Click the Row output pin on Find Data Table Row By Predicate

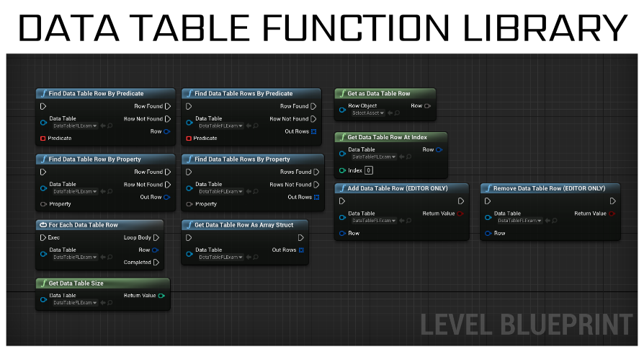pos(166,131)
